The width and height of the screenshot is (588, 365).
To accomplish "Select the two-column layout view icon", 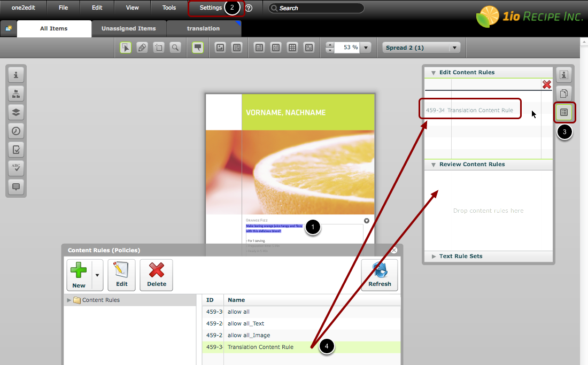I will click(276, 48).
